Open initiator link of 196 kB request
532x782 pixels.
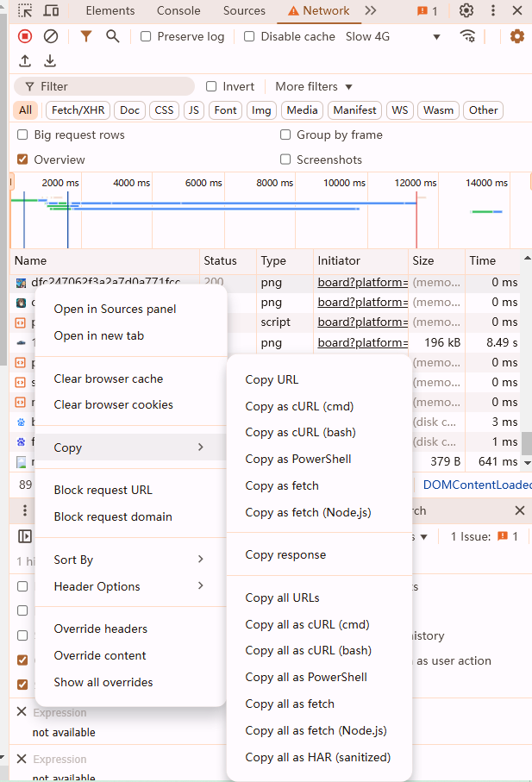[362, 342]
